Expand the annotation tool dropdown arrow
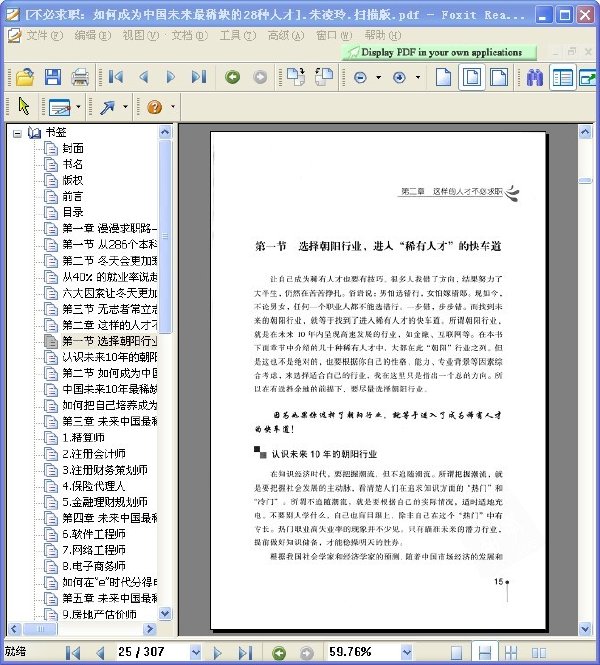600x665 pixels. [x=78, y=106]
